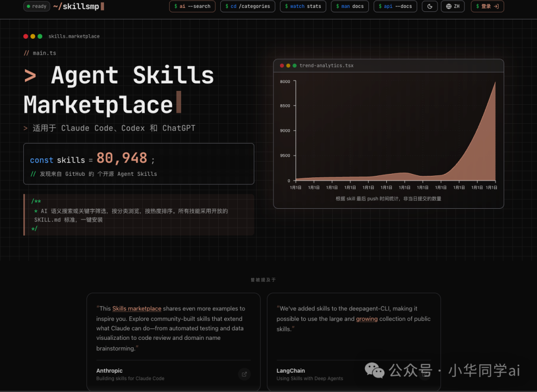The height and width of the screenshot is (392, 537).
Task: Click the red dot on trend-analytics.tsx titlebar
Action: (281, 65)
